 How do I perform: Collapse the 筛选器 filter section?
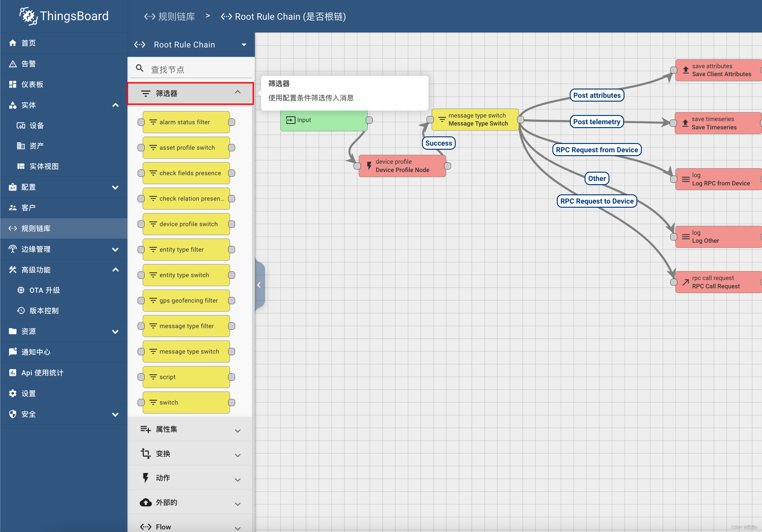[238, 93]
